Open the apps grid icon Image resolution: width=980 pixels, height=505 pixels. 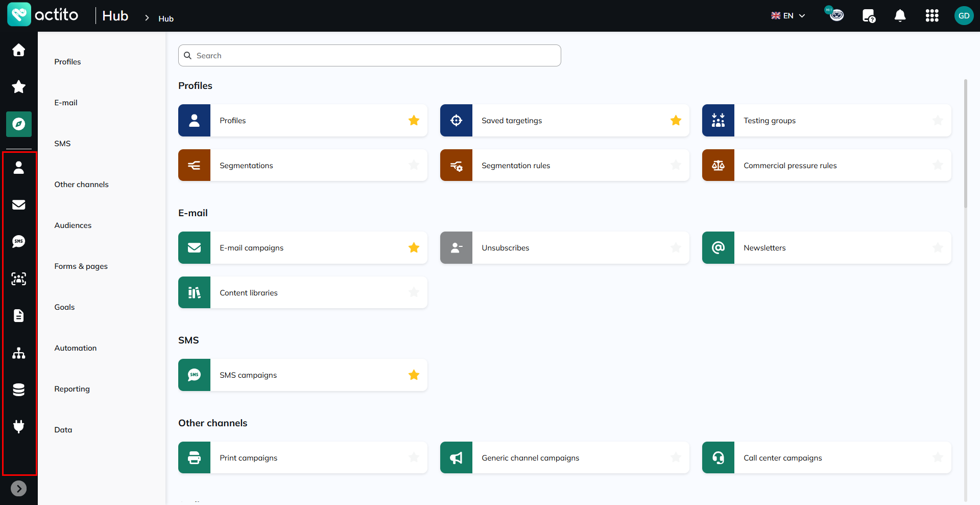click(932, 16)
